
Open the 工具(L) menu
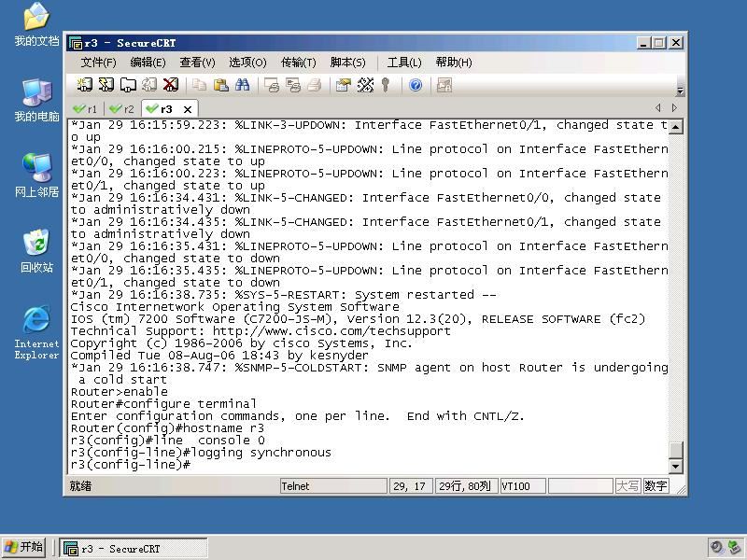(x=404, y=63)
